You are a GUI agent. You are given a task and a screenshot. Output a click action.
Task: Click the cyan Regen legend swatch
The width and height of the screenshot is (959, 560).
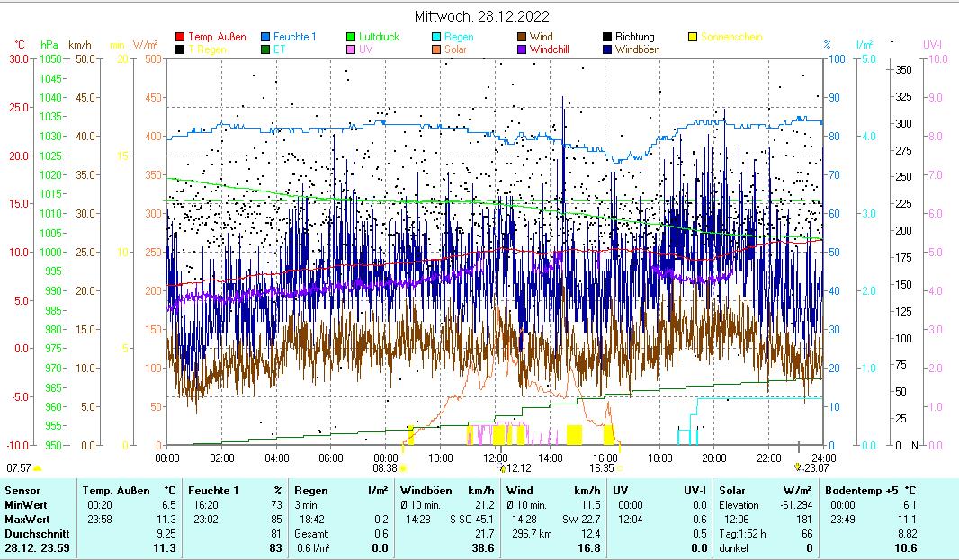point(436,37)
